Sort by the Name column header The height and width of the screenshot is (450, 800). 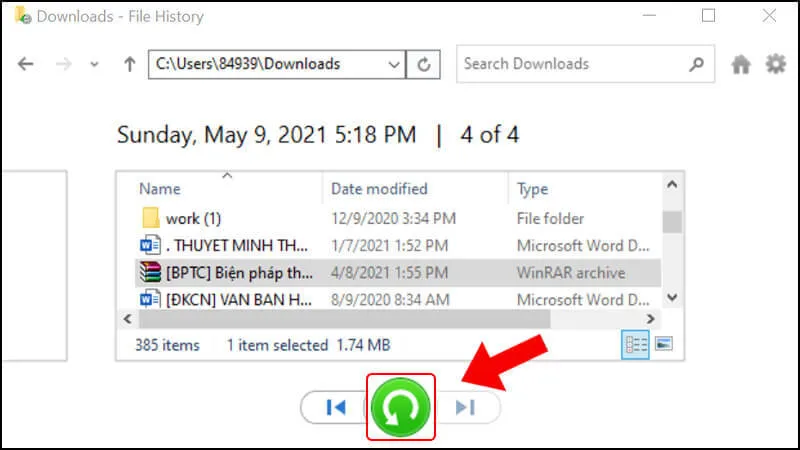(x=160, y=189)
